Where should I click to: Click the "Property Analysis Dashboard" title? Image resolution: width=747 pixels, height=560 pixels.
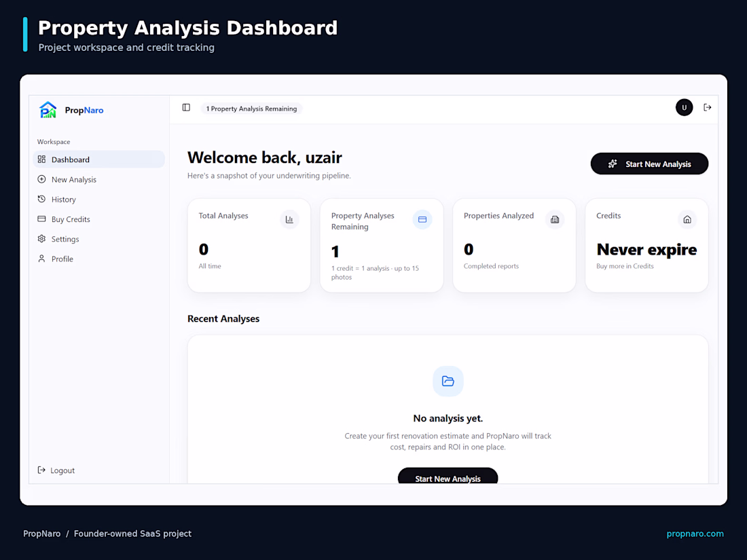click(187, 28)
